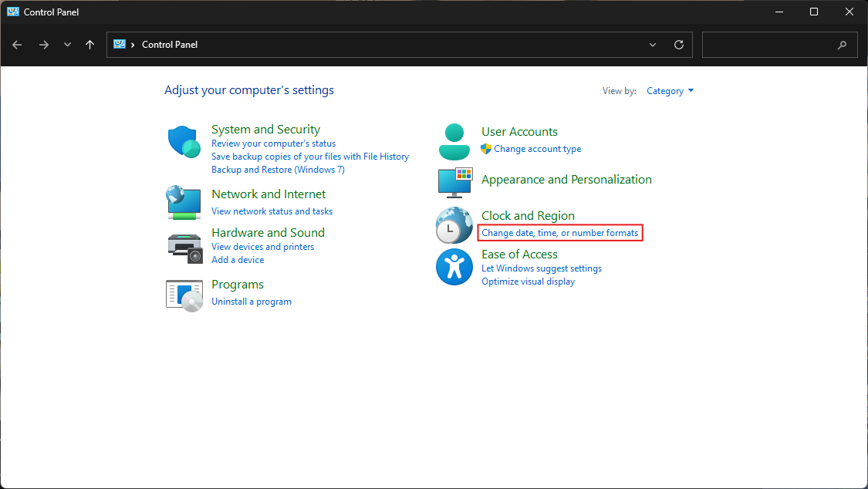Open View network status and tasks

[x=272, y=211]
